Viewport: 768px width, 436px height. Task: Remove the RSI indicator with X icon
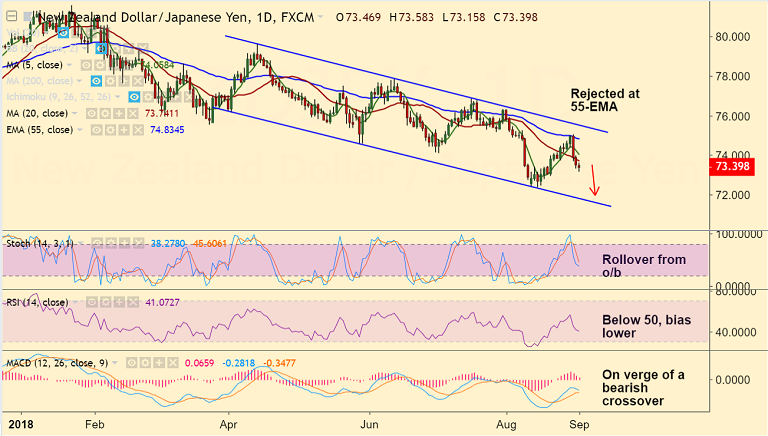click(x=133, y=302)
